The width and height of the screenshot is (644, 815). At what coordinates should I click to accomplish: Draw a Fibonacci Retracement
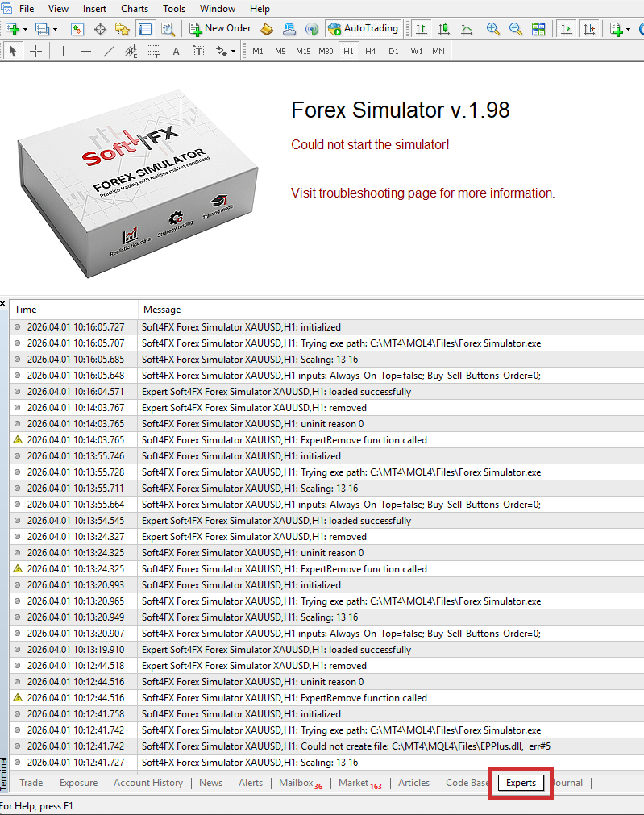pyautogui.click(x=154, y=51)
